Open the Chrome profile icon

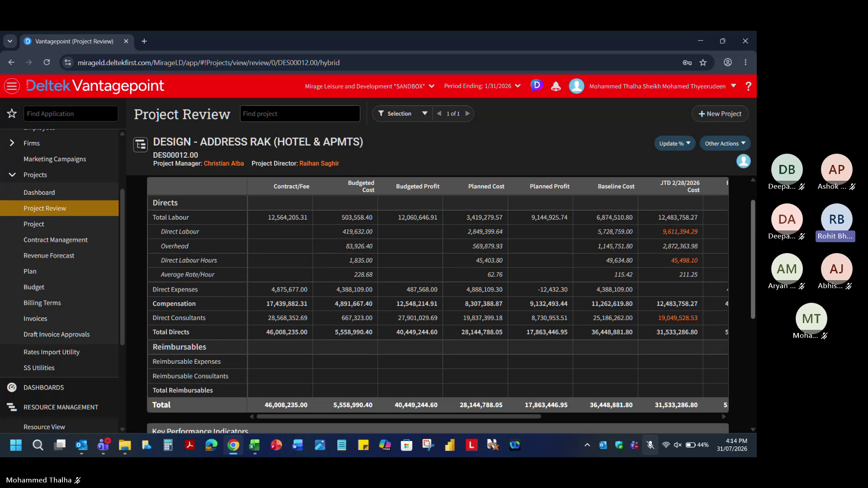(x=728, y=62)
